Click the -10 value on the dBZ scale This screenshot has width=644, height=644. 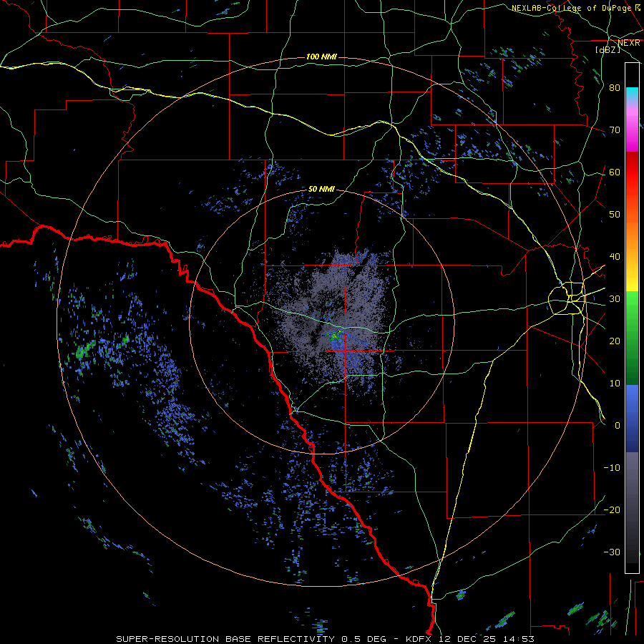[x=612, y=468]
